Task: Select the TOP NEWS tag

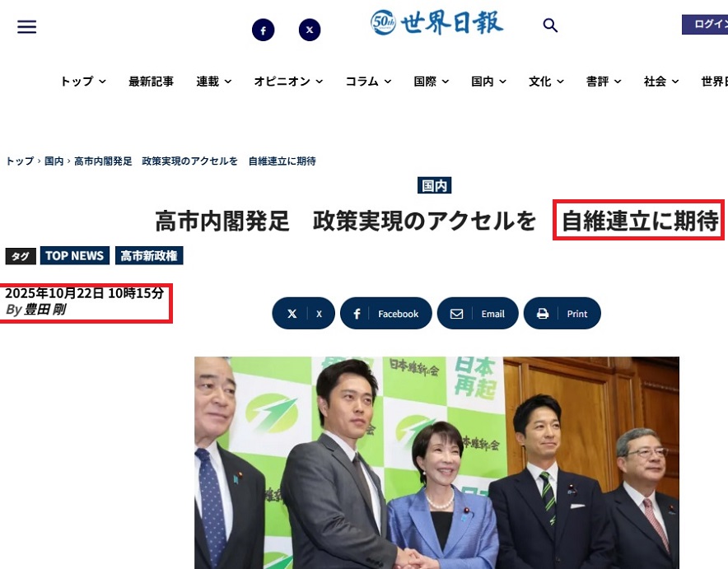Action: (x=74, y=256)
